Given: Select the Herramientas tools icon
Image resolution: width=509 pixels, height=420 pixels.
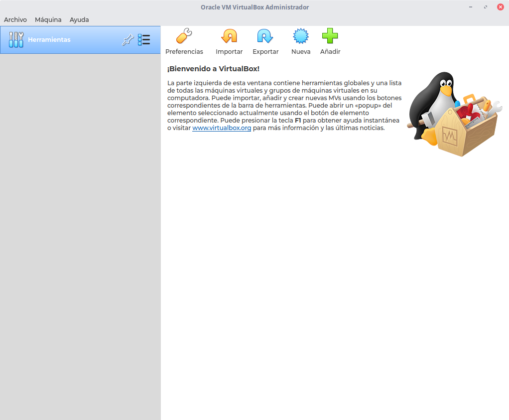Looking at the screenshot, I should point(16,40).
